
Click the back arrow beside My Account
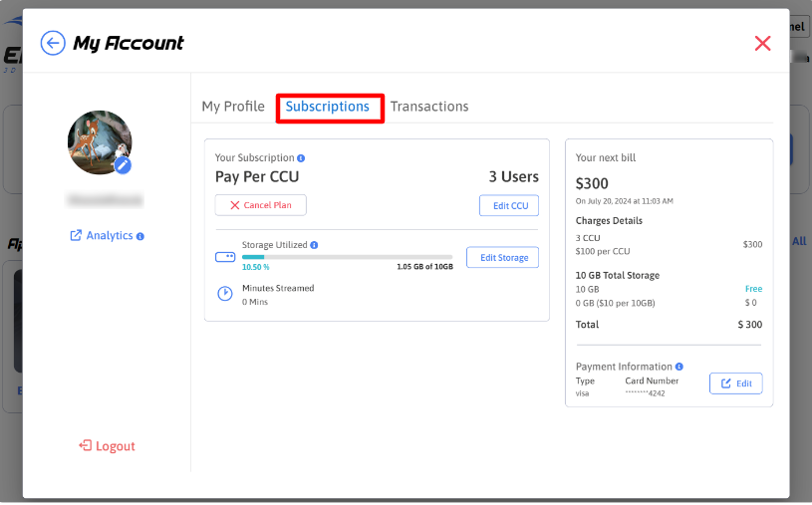pyautogui.click(x=53, y=43)
